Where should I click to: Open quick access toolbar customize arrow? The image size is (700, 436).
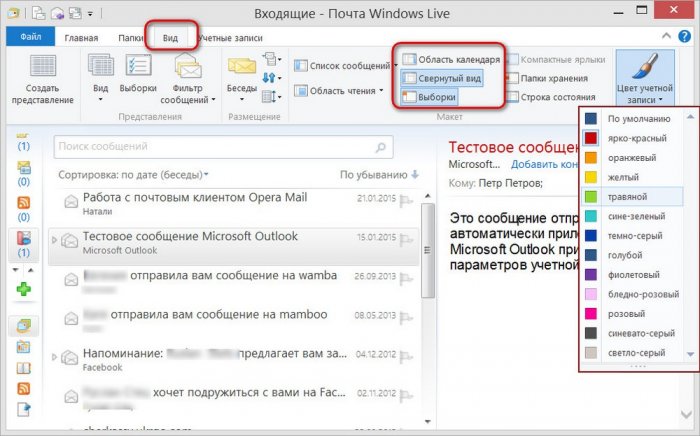click(x=90, y=14)
